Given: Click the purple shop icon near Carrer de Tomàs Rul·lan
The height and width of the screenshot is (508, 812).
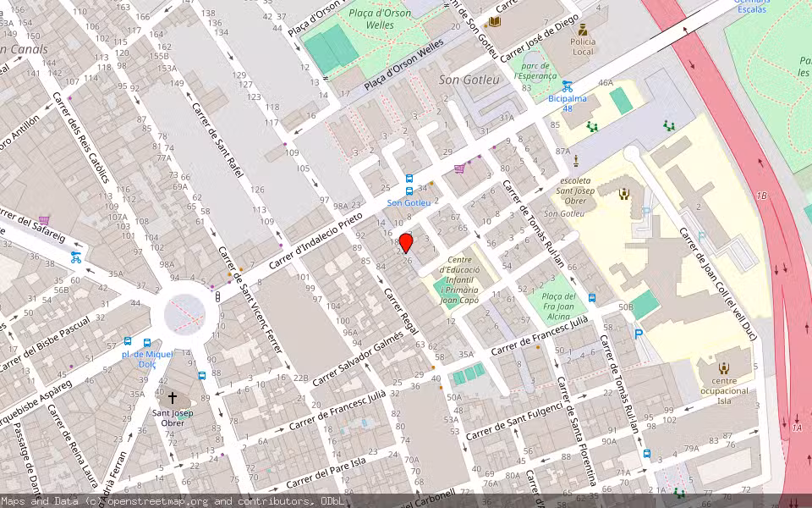Looking at the screenshot, I should point(458,168).
